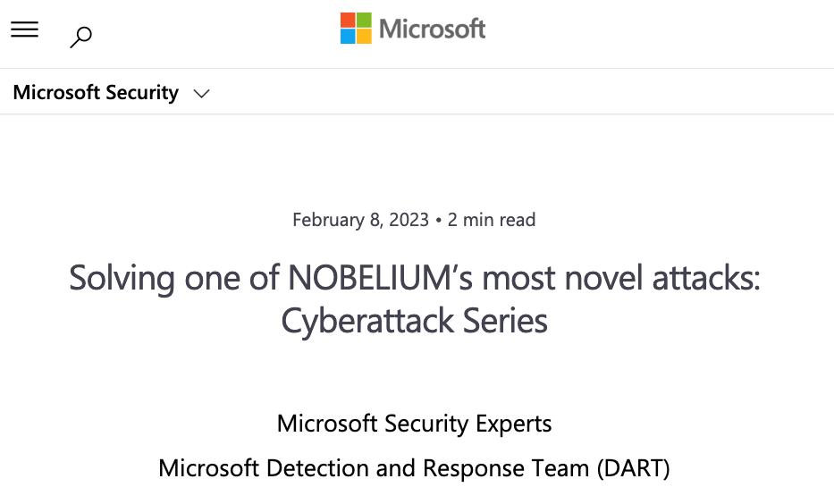This screenshot has height=504, width=834.
Task: Open search using the magnifier icon
Action: coord(80,37)
